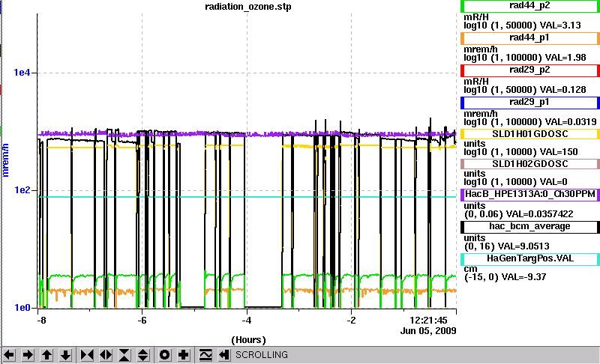Shift the plot down with the down arrow

(x=65, y=355)
